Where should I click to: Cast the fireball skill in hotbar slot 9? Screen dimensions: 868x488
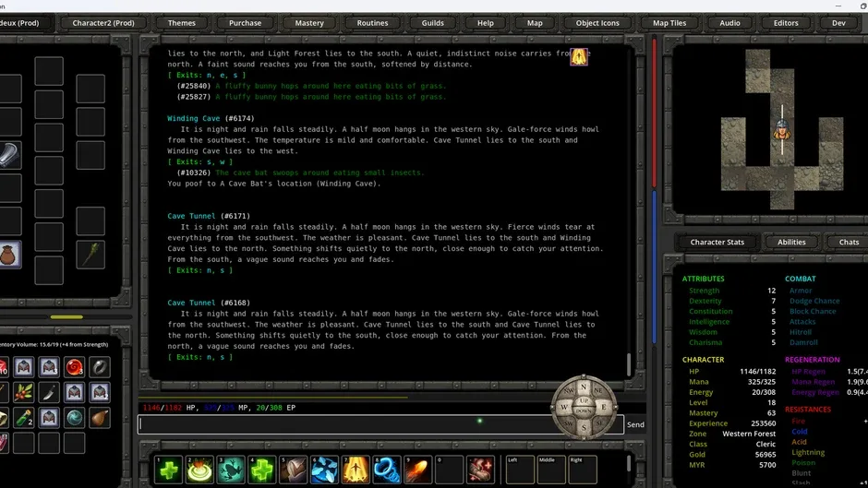[x=417, y=470]
